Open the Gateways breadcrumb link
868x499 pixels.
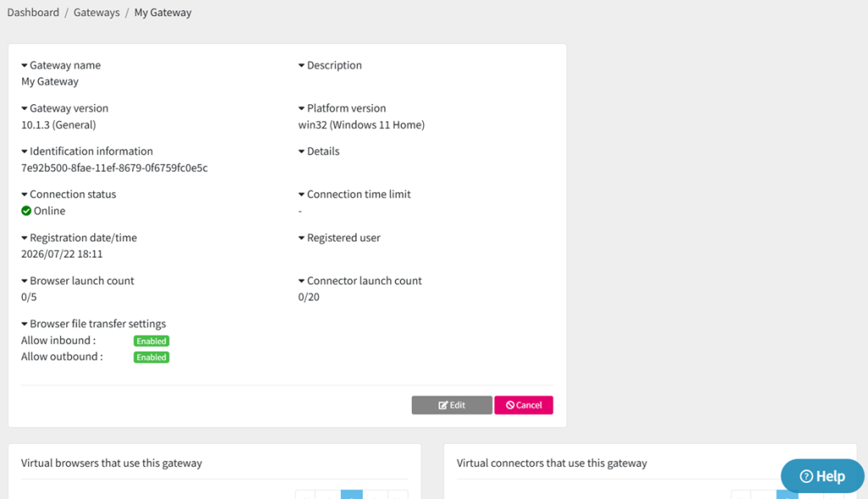pyautogui.click(x=97, y=12)
